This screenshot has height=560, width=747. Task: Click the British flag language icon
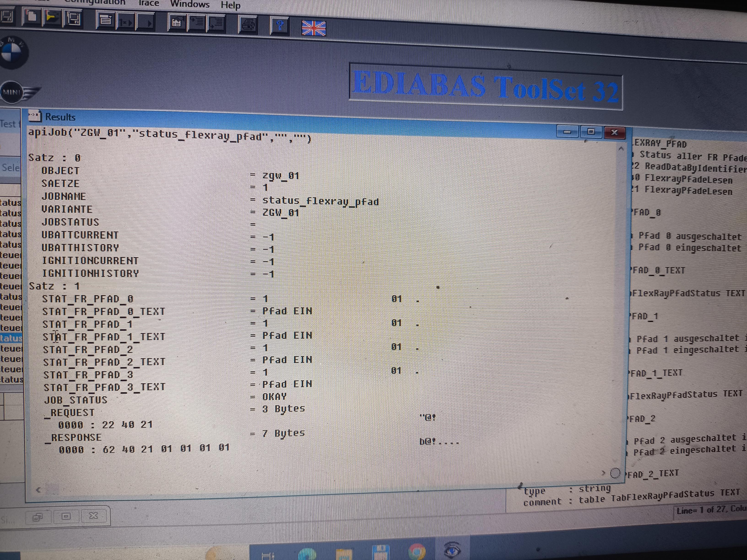pos(314,28)
